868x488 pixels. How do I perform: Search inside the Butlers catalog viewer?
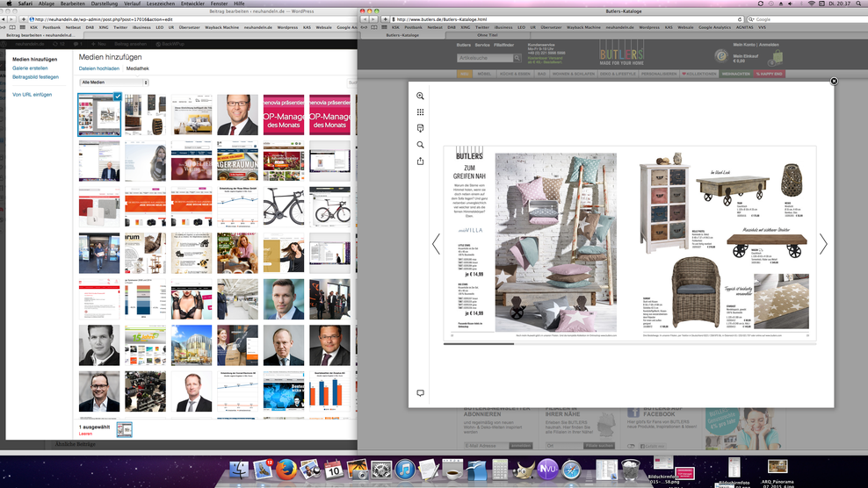420,145
